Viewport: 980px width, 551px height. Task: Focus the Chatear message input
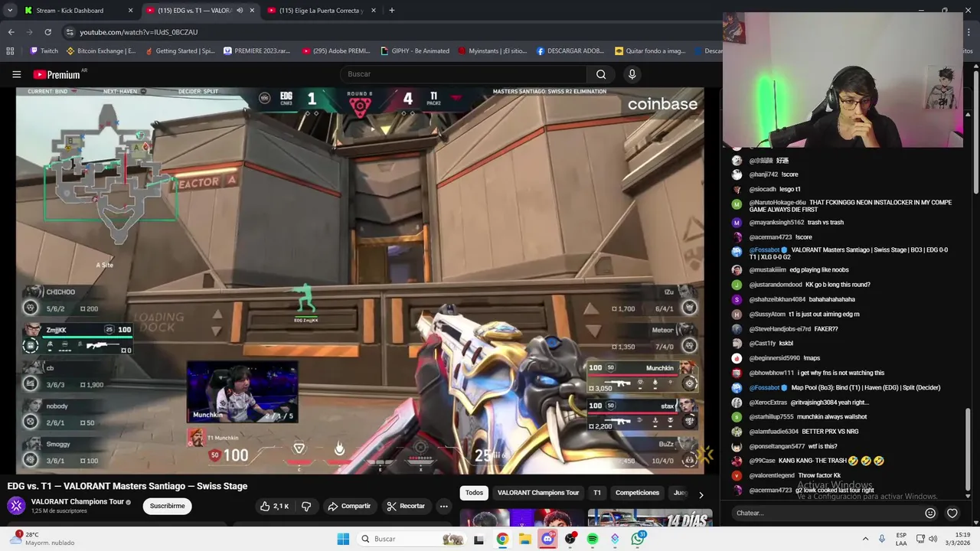pyautogui.click(x=828, y=513)
